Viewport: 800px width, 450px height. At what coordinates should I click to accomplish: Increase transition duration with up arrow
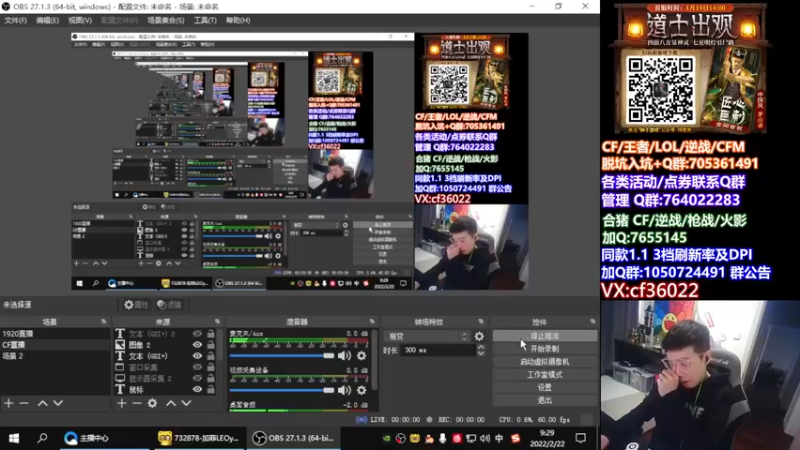481,347
